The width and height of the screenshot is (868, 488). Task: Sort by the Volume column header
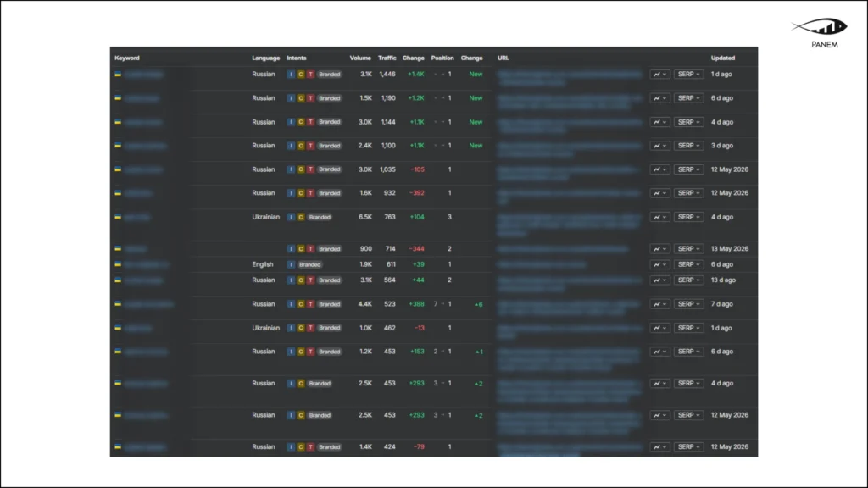(360, 58)
